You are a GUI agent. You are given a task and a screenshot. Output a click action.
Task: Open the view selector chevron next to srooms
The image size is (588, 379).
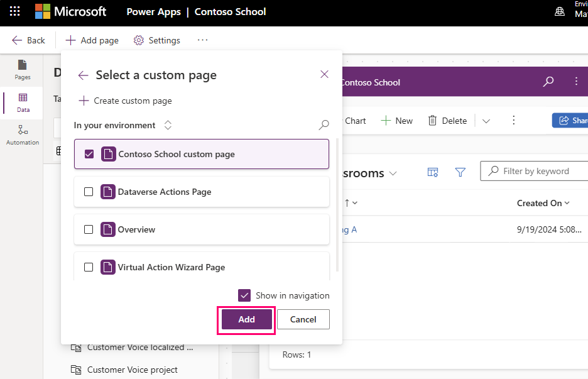pos(393,173)
